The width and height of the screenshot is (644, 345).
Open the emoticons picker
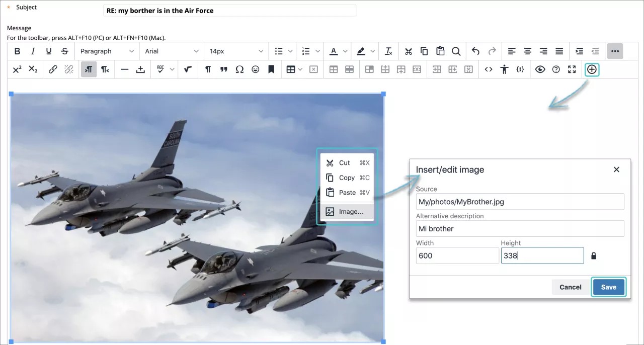[255, 69]
